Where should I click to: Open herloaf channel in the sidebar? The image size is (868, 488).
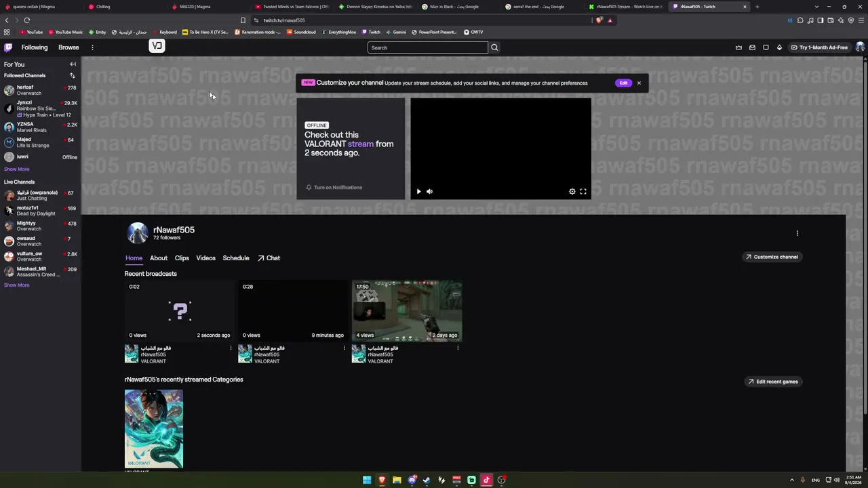pos(41,90)
